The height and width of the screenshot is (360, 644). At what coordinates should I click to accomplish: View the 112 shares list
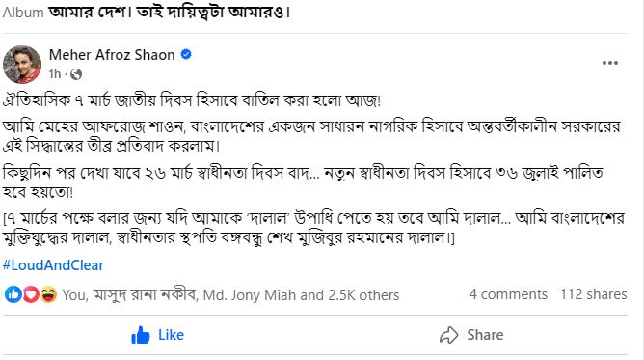594,294
